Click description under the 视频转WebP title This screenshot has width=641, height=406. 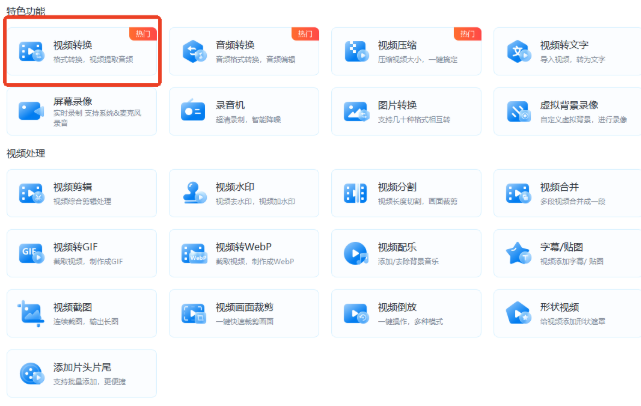(255, 261)
